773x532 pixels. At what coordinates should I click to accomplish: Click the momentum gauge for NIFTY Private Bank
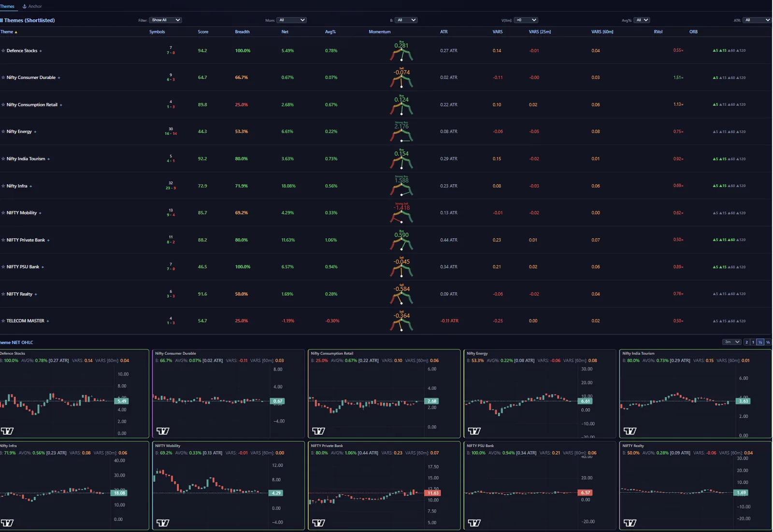coord(401,240)
